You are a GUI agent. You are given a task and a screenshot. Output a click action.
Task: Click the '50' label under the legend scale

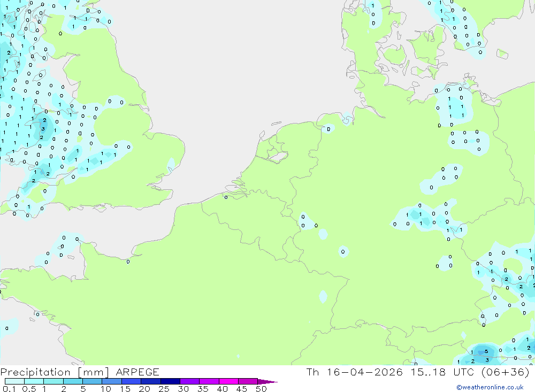point(262,389)
